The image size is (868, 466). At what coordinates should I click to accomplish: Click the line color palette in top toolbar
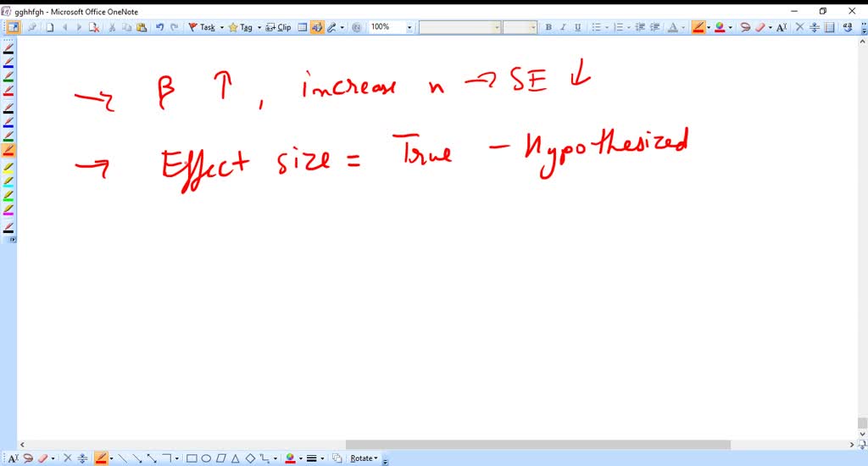(x=720, y=27)
